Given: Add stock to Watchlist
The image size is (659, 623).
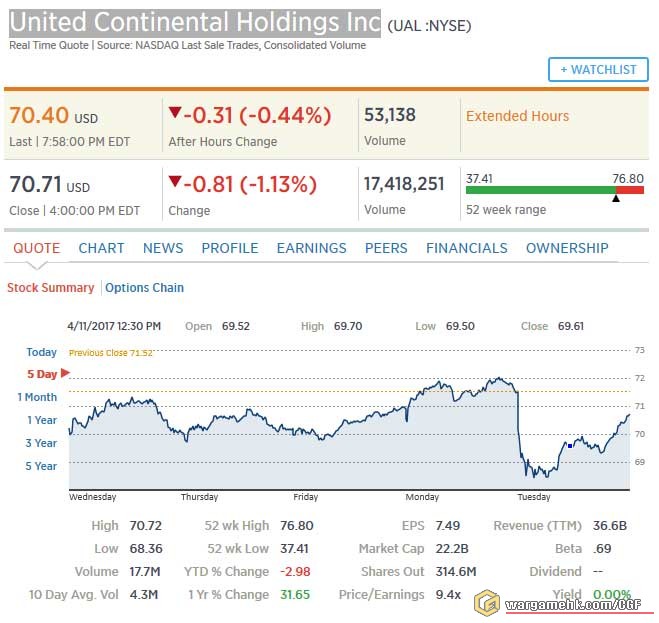Looking at the screenshot, I should [598, 70].
